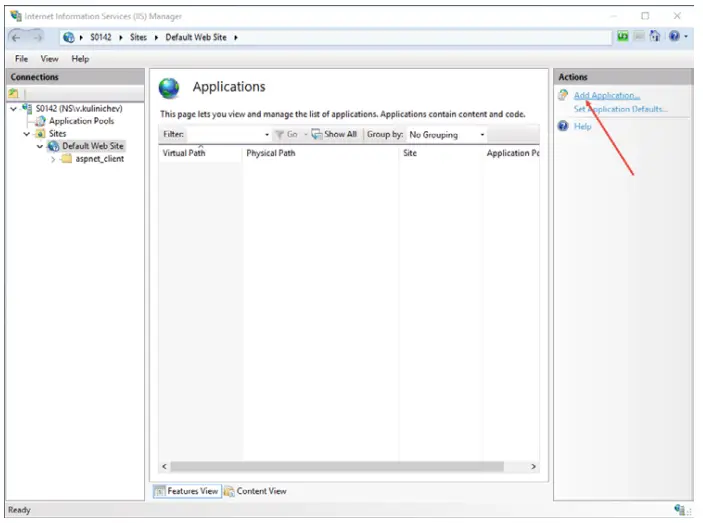
Task: Click the Default Web Site globe icon
Action: [53, 146]
